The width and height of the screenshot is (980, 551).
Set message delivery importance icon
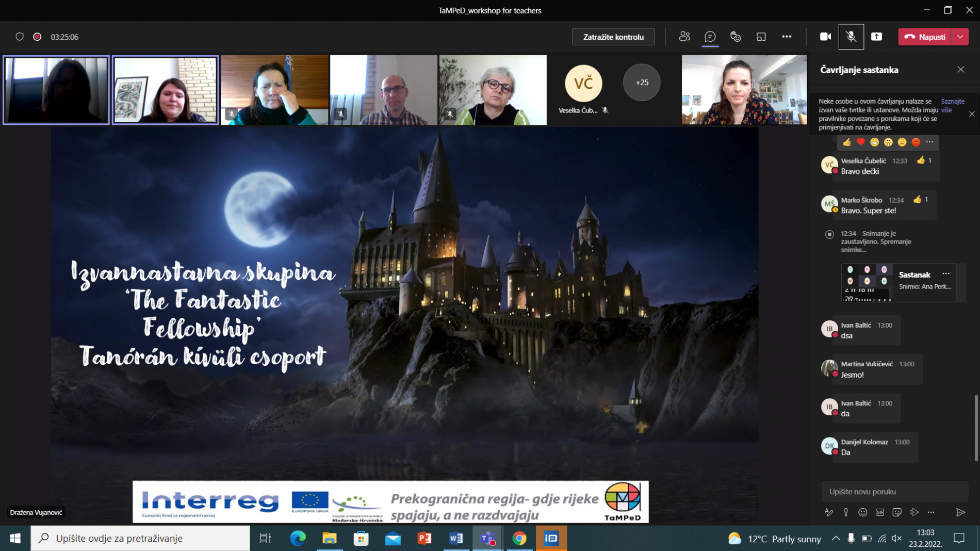[x=846, y=512]
